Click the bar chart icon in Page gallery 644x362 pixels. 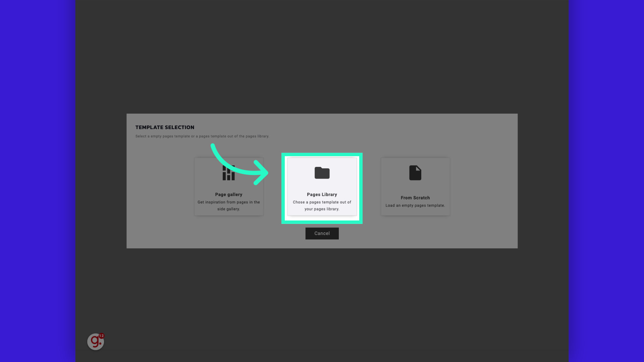[x=229, y=173]
